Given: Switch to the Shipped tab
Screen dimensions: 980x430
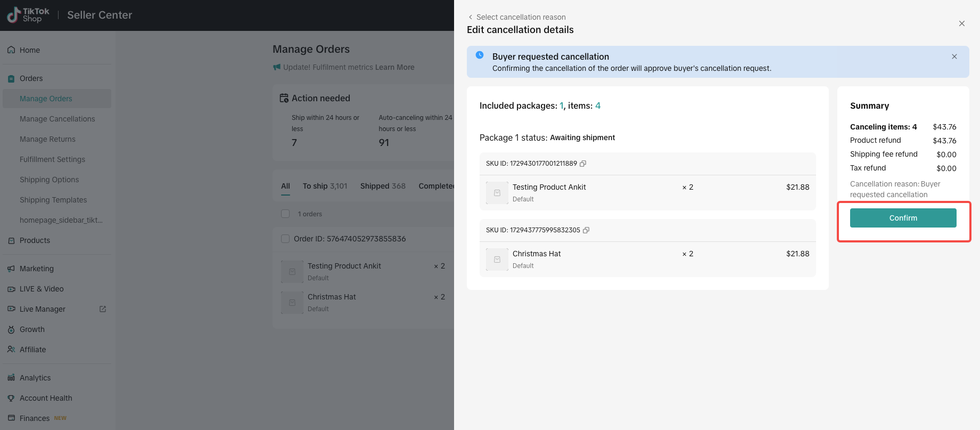Looking at the screenshot, I should click(382, 186).
